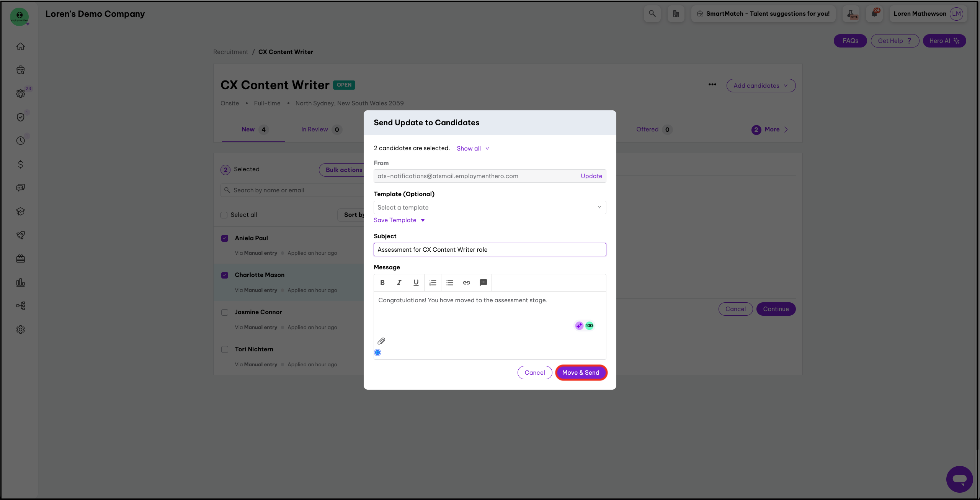This screenshot has width=980, height=500.
Task: Click the Move & Send button
Action: 580,372
